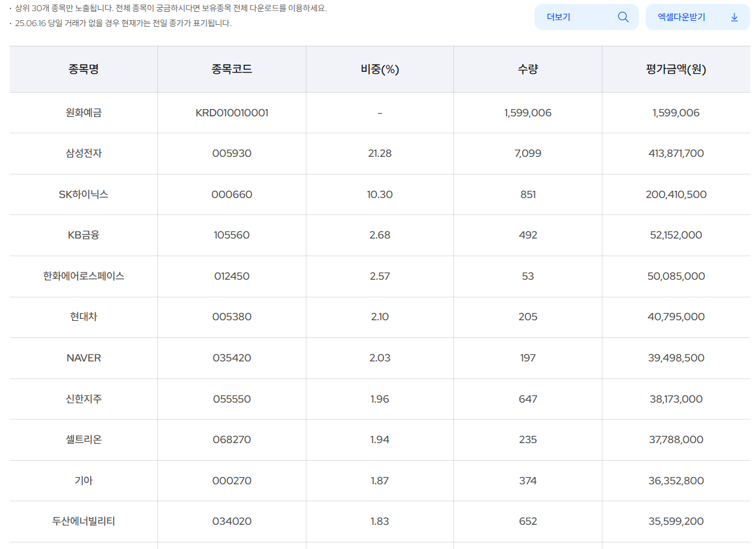Image resolution: width=756 pixels, height=549 pixels.
Task: Click amount 35,599,200
Action: 676,521
